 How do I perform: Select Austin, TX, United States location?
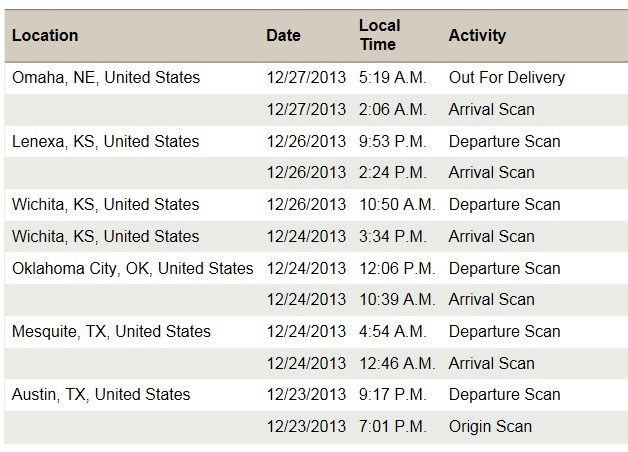pos(101,394)
